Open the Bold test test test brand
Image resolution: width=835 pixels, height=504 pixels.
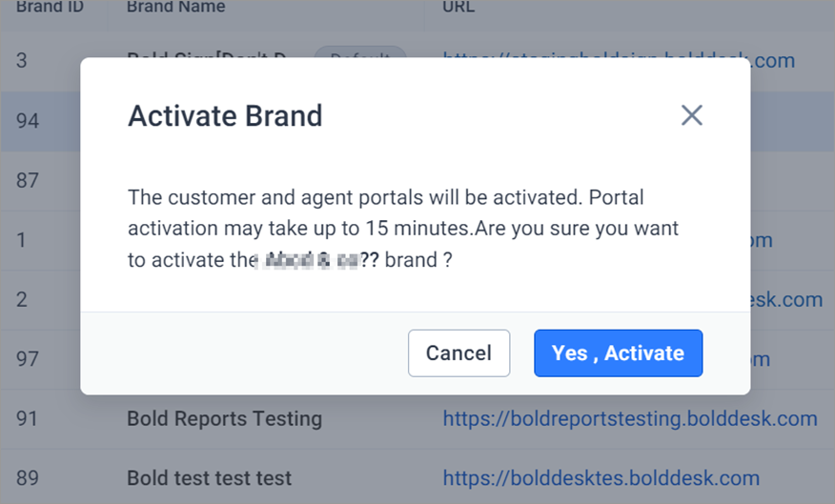[210, 478]
